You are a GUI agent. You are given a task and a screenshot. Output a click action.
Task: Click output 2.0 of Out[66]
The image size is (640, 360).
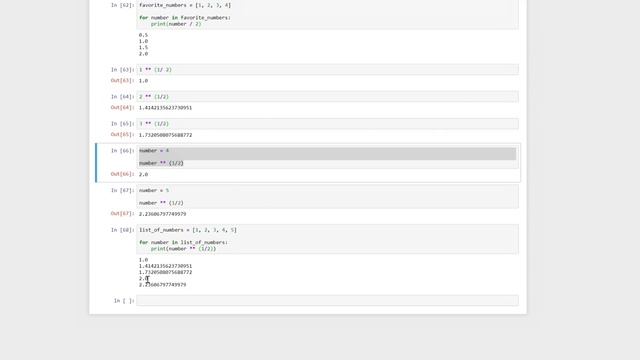pos(143,174)
